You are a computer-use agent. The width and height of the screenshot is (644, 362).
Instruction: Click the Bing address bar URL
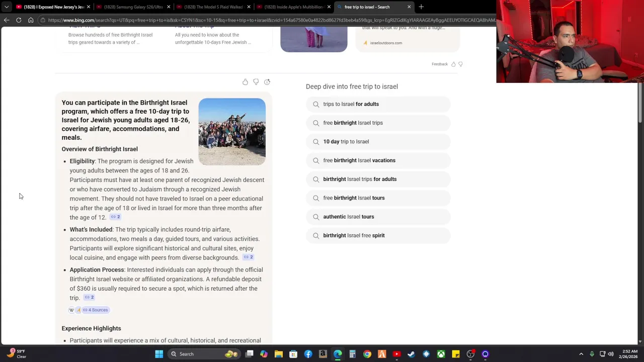click(x=272, y=20)
